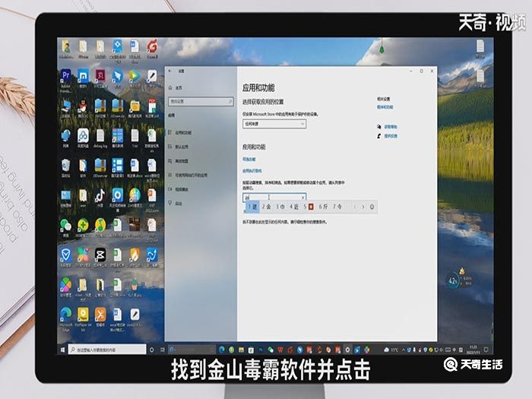This screenshot has width=532, height=399.
Task: Click the Settings gear on taskbar
Action: [x=347, y=350]
